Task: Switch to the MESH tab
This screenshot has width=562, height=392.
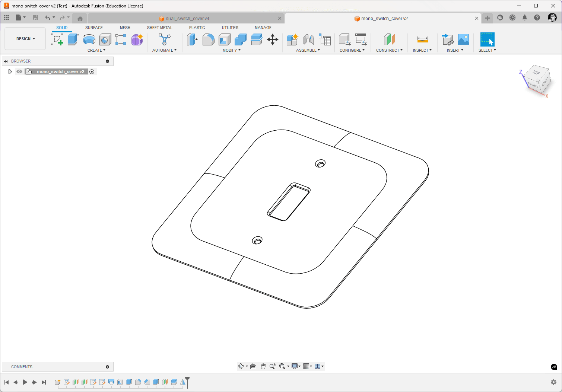Action: coord(125,28)
